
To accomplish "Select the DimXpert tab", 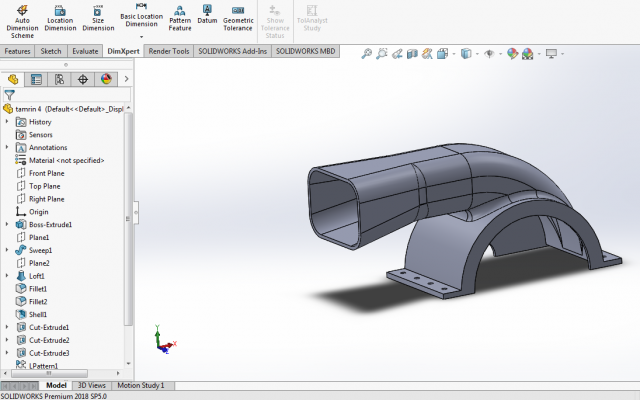I will (123, 51).
